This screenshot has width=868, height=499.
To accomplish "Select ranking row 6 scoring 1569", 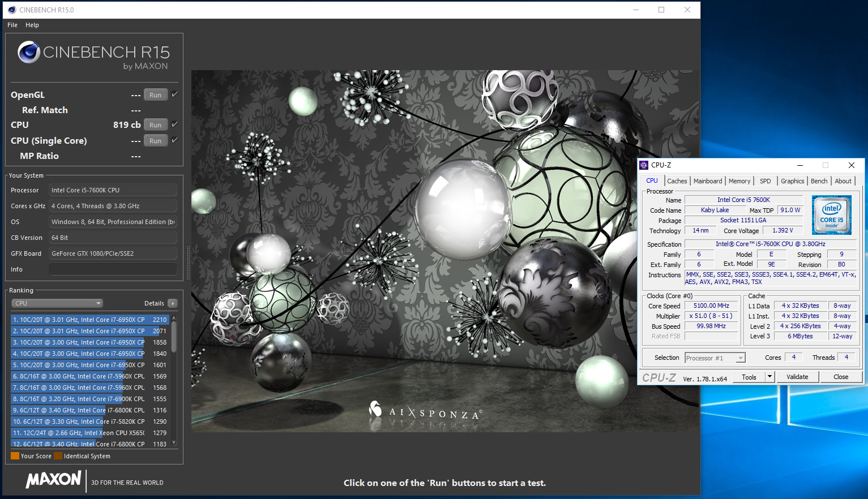I will (90, 376).
